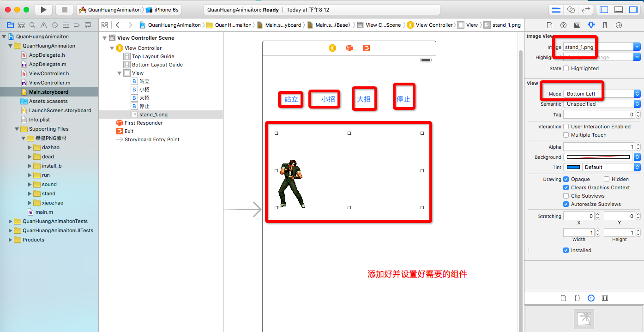Toggle the Debug area pane
Screen dimensions: 644x332
click(619, 10)
